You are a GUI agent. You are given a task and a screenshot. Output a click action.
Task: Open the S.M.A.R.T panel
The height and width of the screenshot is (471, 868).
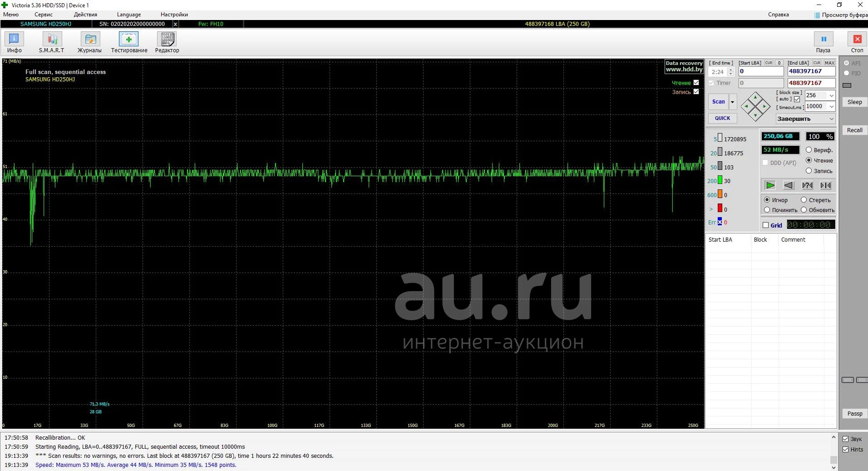pyautogui.click(x=52, y=43)
